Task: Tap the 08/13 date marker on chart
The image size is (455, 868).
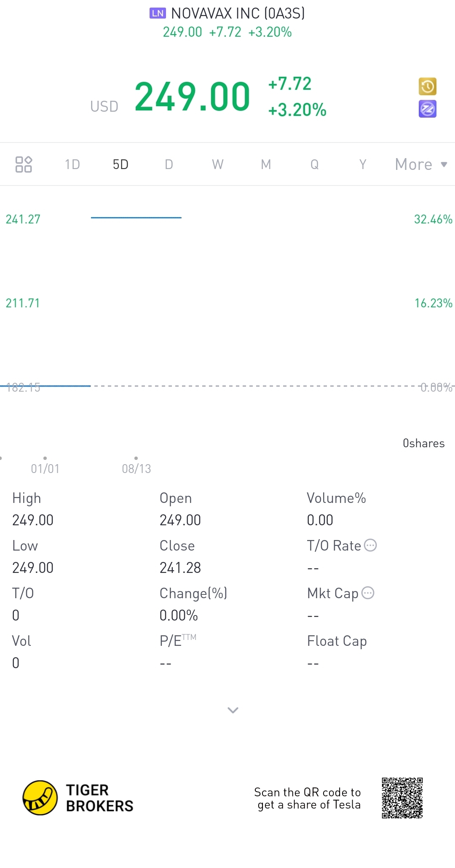Action: click(x=136, y=468)
